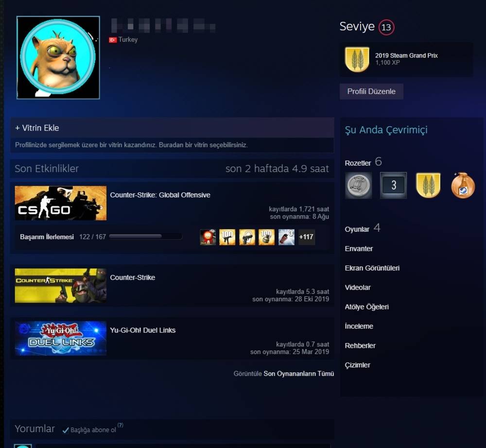This screenshot has height=448, width=486.
Task: Click the Profili Düzenle button
Action: pos(371,91)
